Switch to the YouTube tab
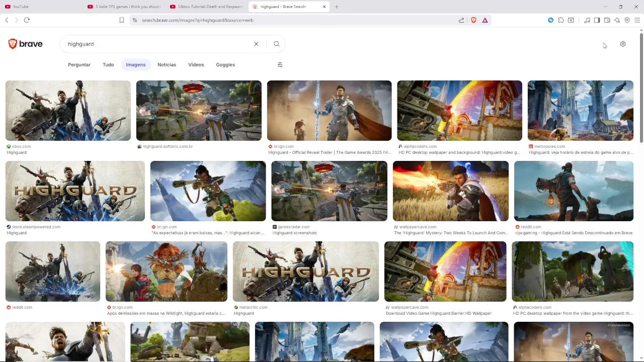This screenshot has height=362, width=644. 40,7
